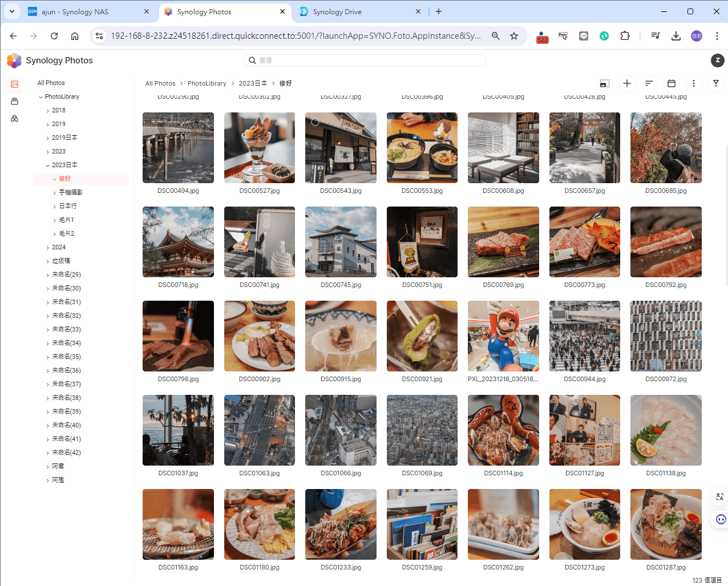
Task: Open site information icon in address bar
Action: [x=99, y=36]
